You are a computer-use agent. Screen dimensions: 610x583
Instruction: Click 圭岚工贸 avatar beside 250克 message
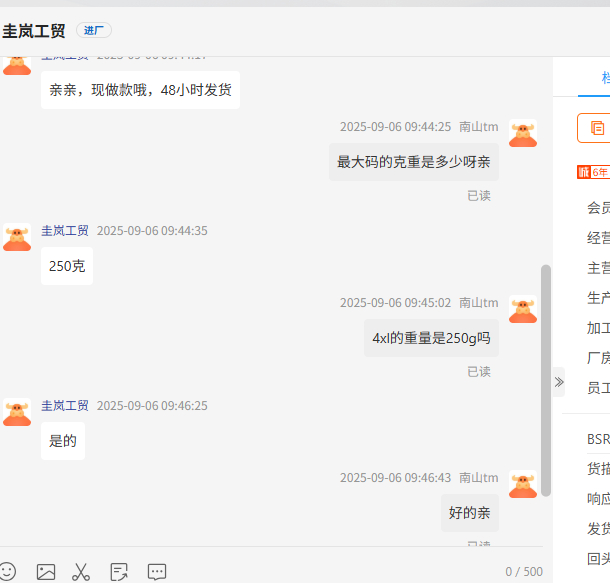click(x=17, y=237)
